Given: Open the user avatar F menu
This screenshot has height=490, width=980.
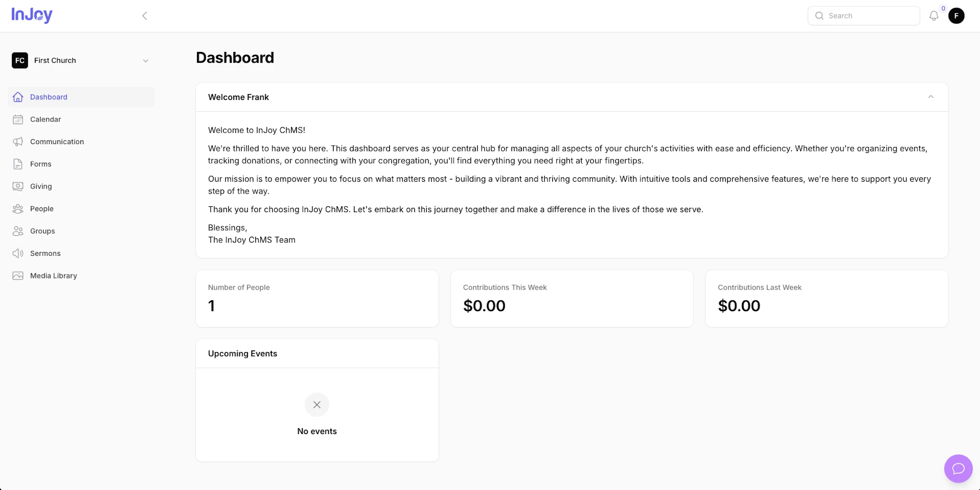Looking at the screenshot, I should click(x=956, y=16).
